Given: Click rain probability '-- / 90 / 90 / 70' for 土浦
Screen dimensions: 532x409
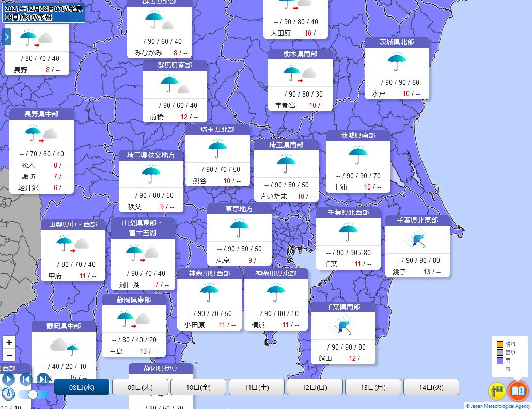Looking at the screenshot, I should [358, 176].
